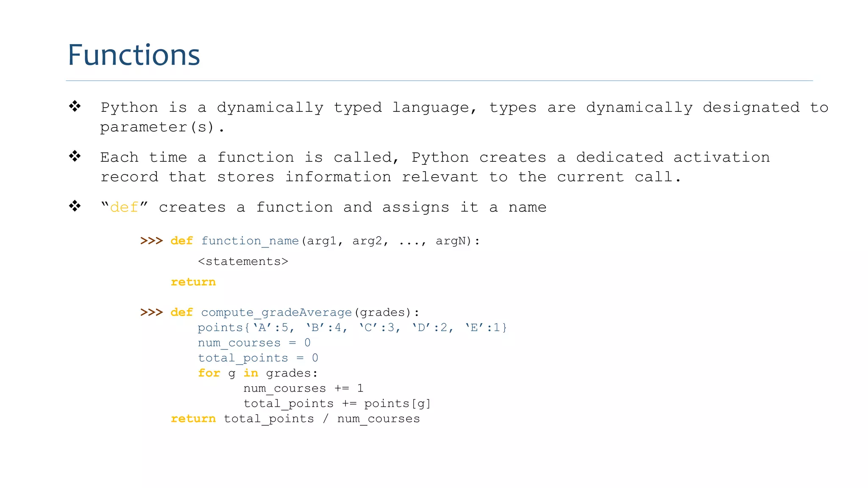Viewport: 868px width, 488px height.
Task: Click the function_name text in code
Action: coord(250,241)
